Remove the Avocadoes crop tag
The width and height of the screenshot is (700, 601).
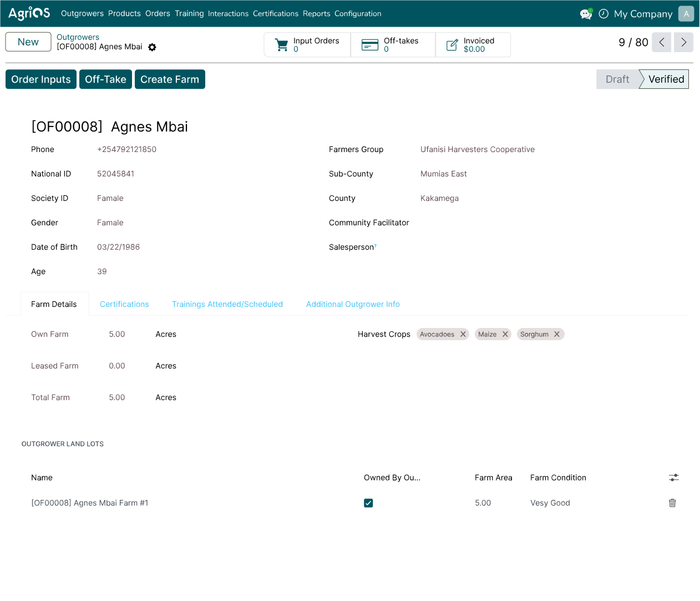tap(463, 334)
